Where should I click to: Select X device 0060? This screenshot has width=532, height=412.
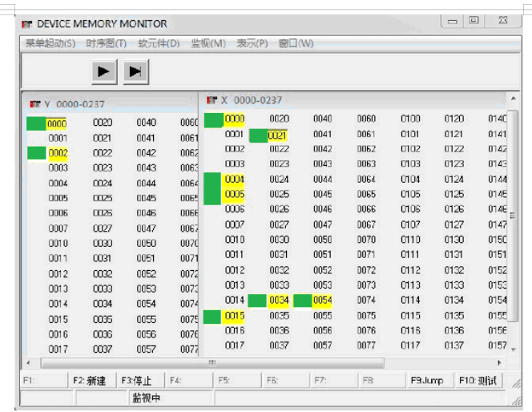click(366, 119)
